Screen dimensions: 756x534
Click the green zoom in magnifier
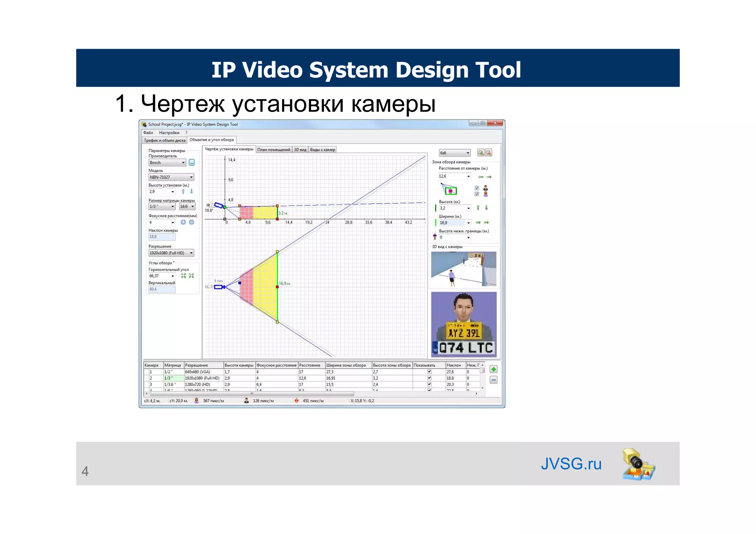pos(481,153)
